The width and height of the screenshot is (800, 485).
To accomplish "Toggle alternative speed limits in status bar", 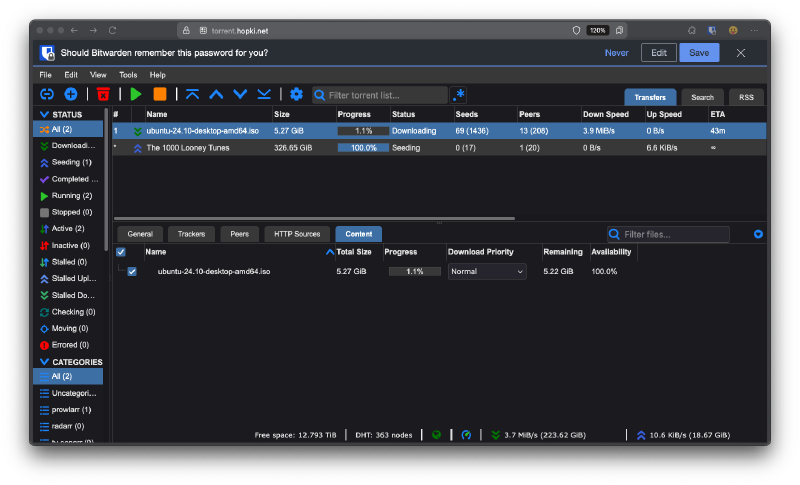I will pos(466,435).
